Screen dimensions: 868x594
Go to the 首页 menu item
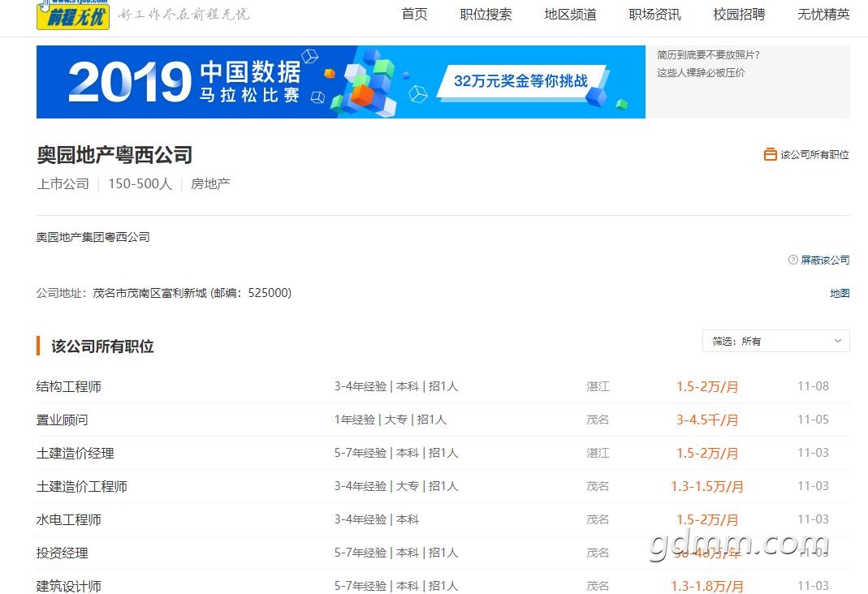coord(415,15)
